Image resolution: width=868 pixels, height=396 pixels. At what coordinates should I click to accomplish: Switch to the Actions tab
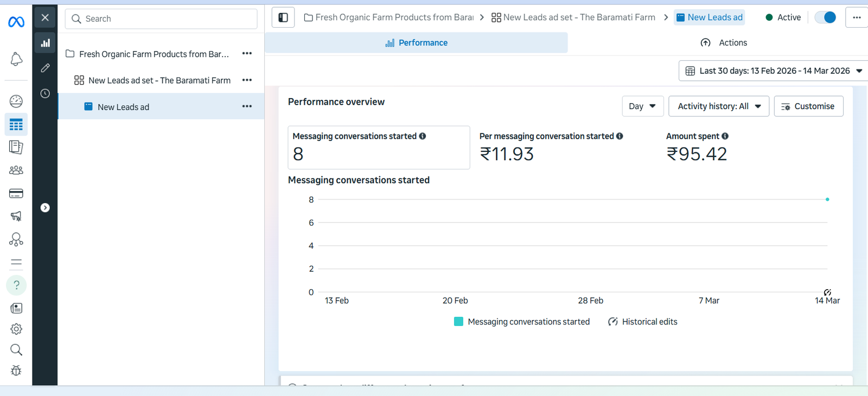pyautogui.click(x=724, y=43)
